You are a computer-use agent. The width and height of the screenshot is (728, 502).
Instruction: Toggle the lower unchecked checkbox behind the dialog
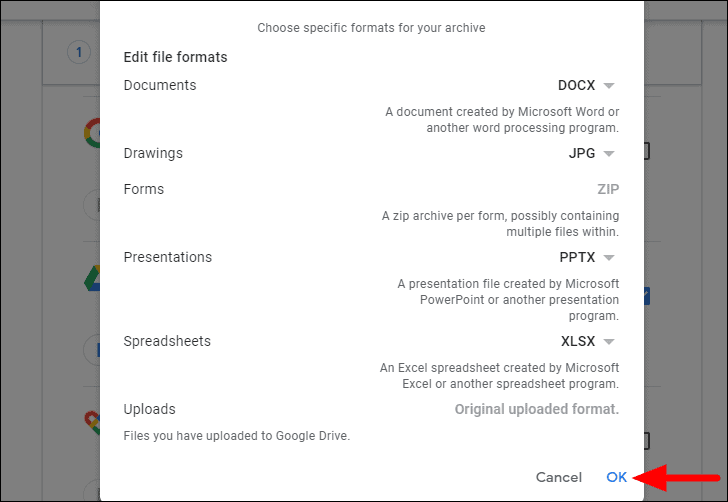pos(647,440)
